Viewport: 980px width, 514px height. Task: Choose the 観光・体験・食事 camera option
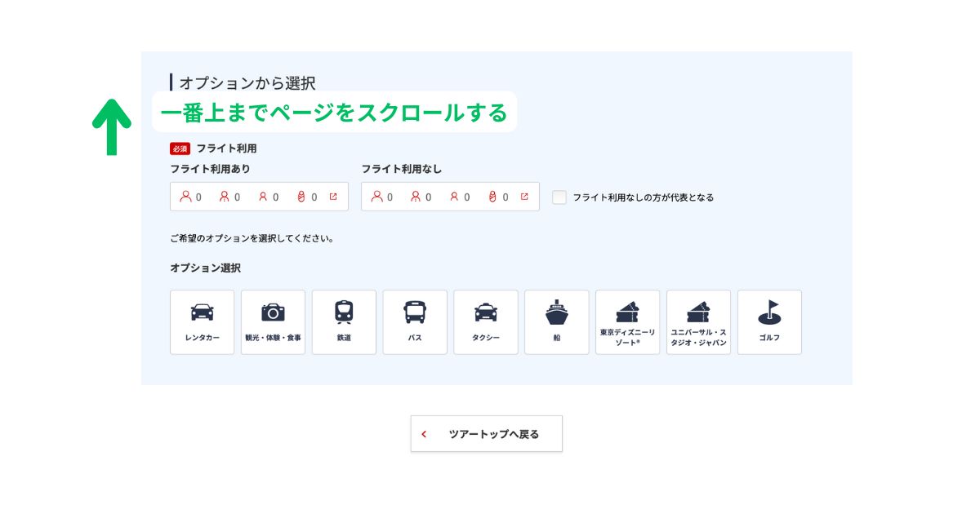point(273,322)
